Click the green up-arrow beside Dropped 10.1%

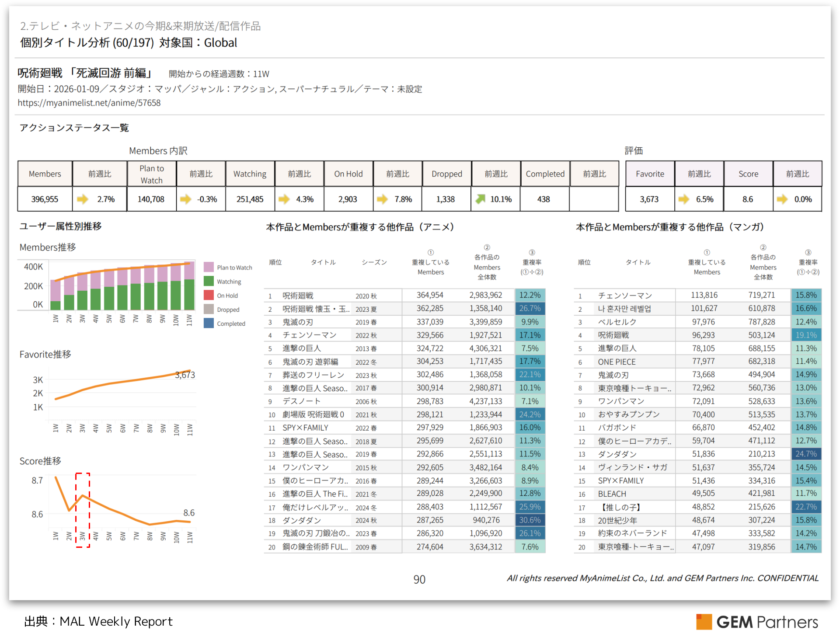tap(480, 199)
